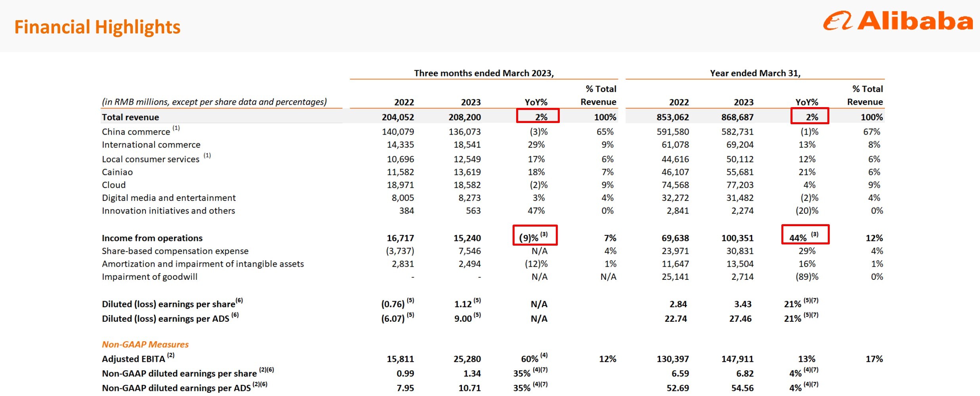Select the Cainiao row label
Screen dimensions: 980x396
pyautogui.click(x=117, y=172)
